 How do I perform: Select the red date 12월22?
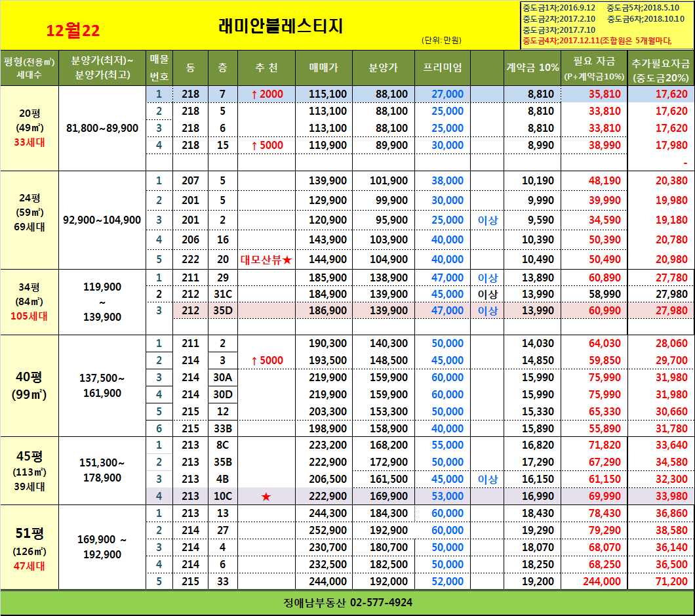tap(73, 31)
